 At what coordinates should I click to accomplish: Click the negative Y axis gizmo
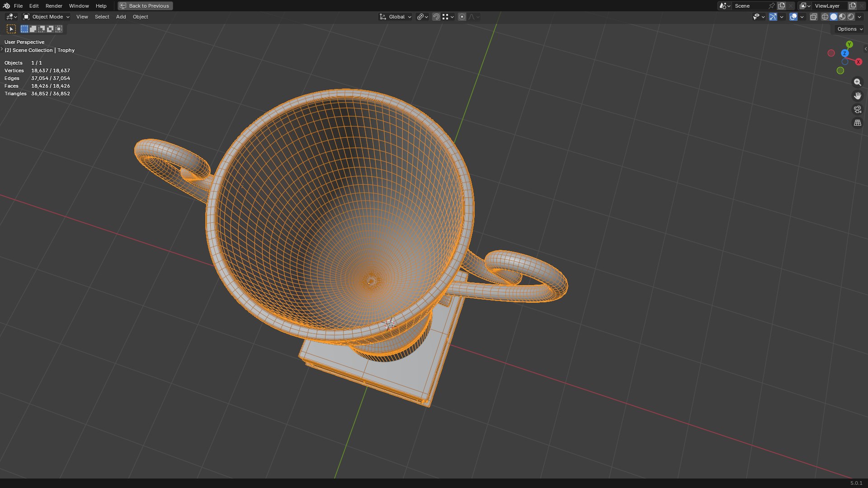point(840,70)
